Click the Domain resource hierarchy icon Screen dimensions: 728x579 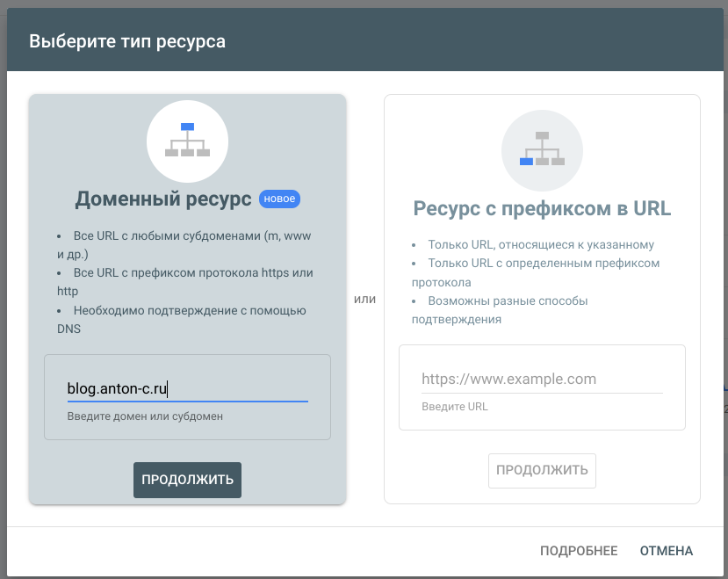click(187, 141)
